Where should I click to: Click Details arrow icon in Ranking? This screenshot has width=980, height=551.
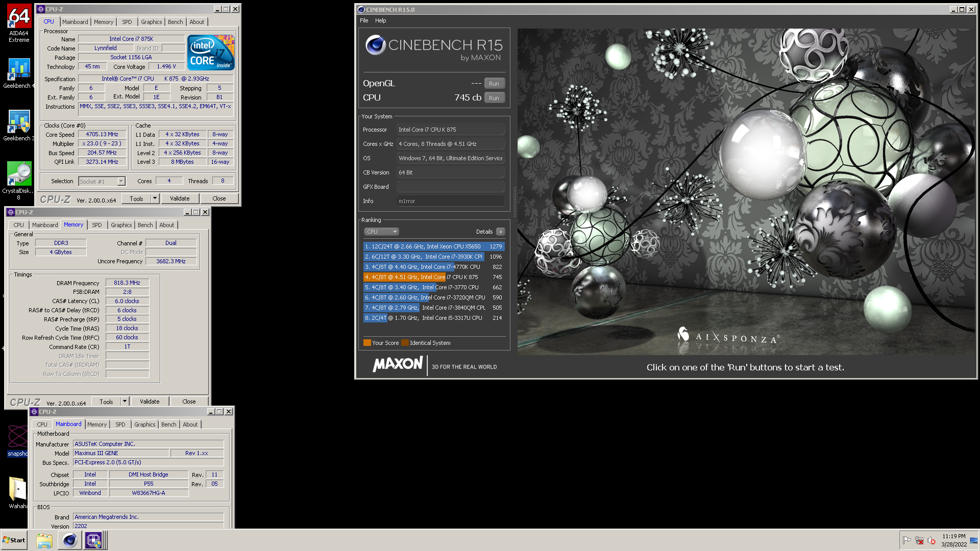click(501, 232)
